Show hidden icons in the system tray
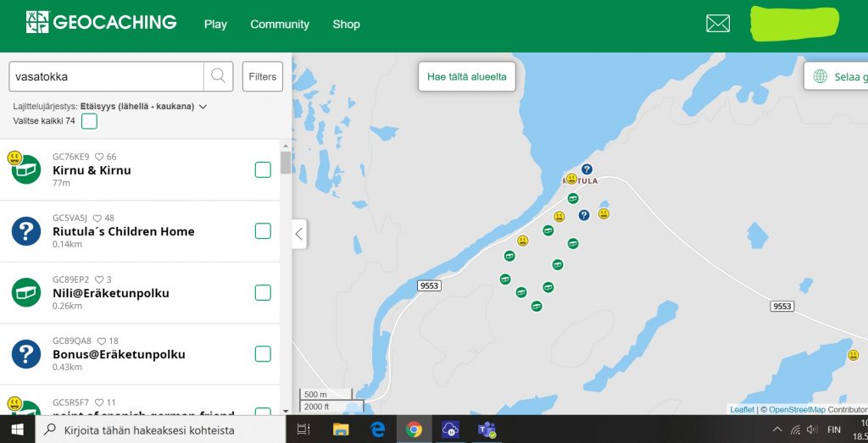Viewport: 868px width, 443px height. tap(777, 429)
